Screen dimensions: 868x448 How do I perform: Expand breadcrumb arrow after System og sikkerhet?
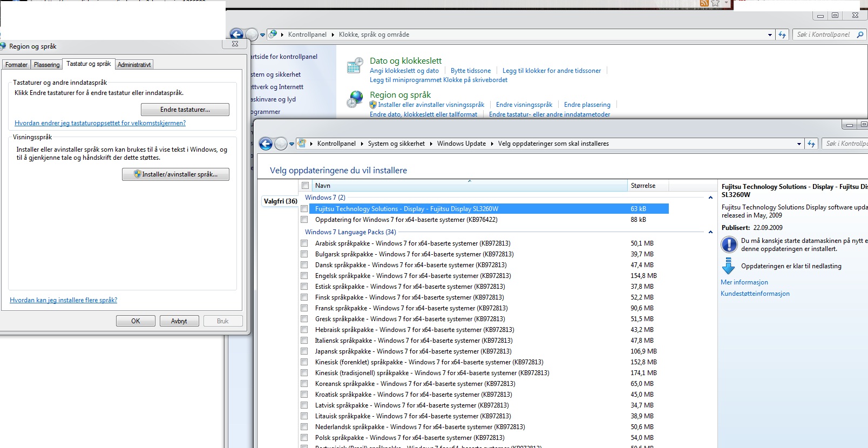(x=431, y=144)
